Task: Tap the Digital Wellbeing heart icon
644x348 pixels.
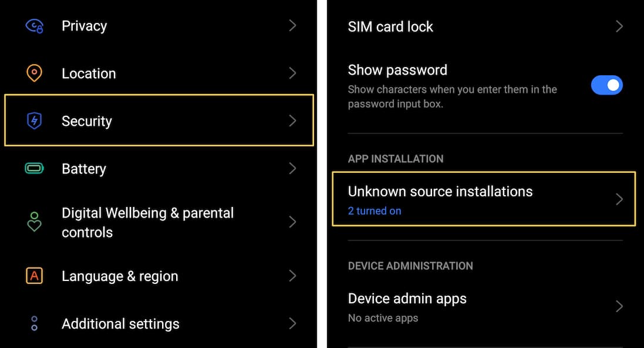Action: [x=35, y=222]
